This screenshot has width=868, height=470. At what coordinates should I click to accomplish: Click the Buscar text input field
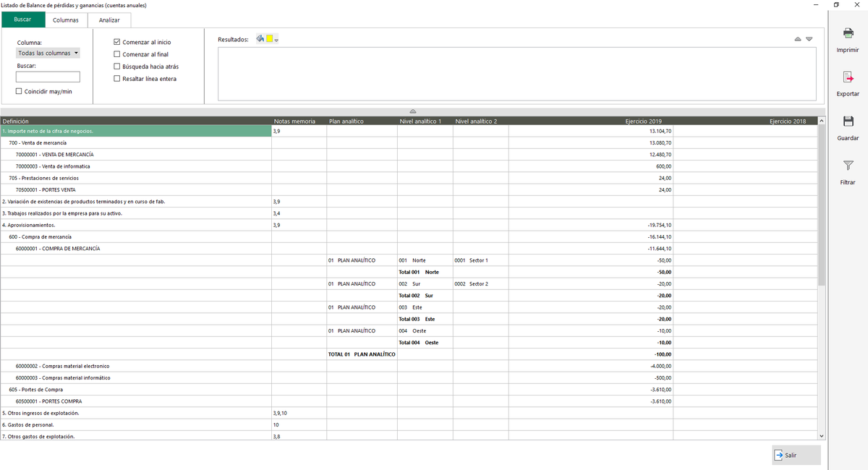48,77
